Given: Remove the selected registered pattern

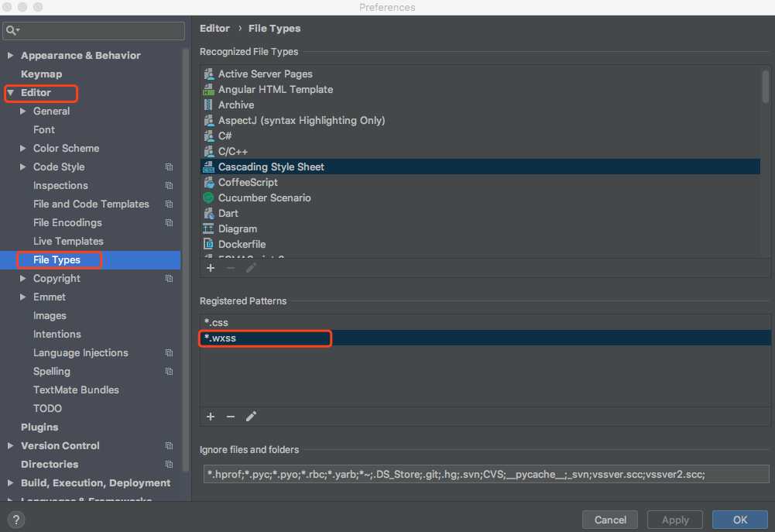Looking at the screenshot, I should pyautogui.click(x=230, y=417).
